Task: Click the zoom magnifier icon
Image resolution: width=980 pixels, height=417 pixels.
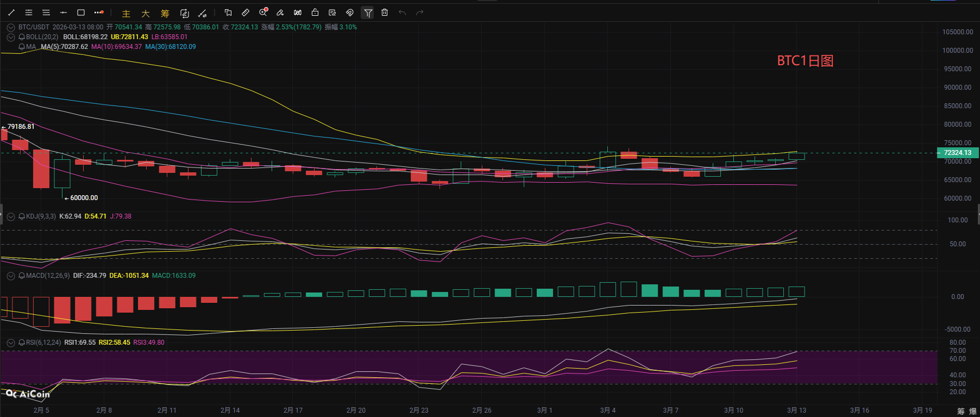Action: click(x=263, y=13)
